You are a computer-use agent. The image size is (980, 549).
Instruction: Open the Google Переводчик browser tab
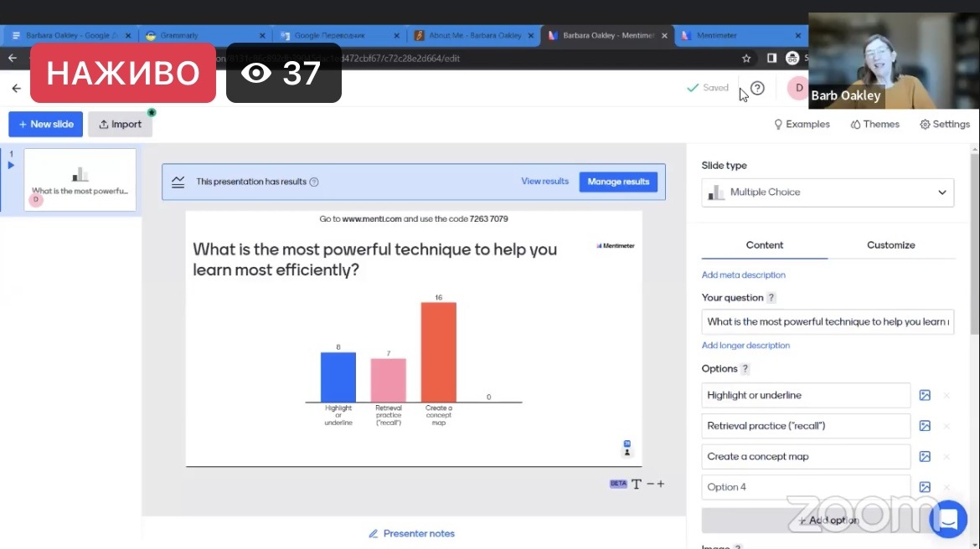340,36
